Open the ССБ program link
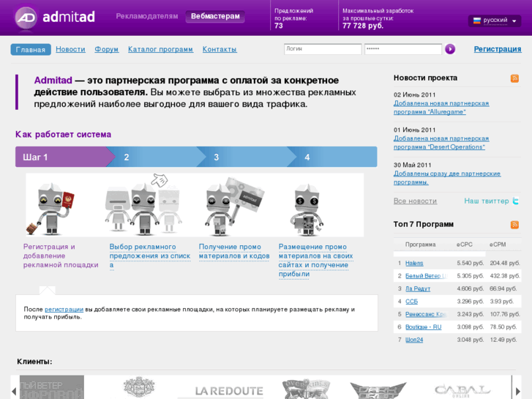Viewport: 532px width, 399px height. [411, 302]
